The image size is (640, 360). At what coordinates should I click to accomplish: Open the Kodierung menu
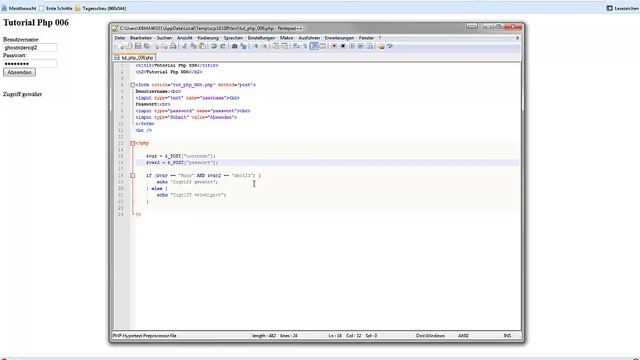(x=208, y=38)
